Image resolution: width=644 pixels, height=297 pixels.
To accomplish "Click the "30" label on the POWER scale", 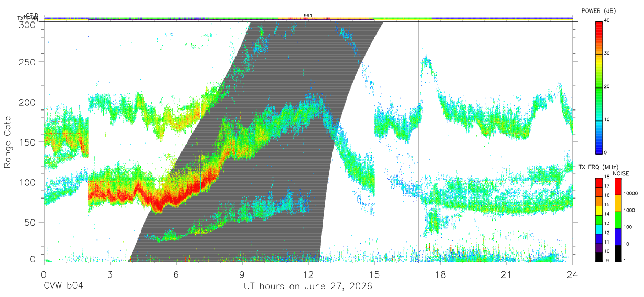I will pyautogui.click(x=607, y=54).
